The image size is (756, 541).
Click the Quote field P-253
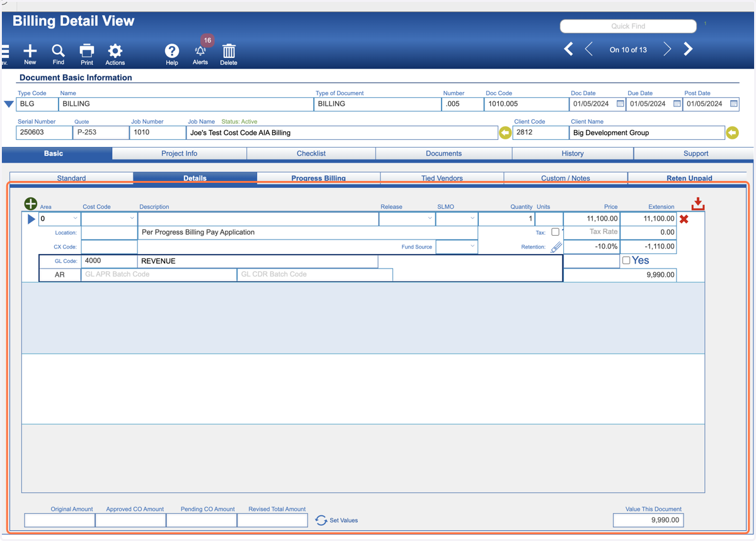coord(101,133)
